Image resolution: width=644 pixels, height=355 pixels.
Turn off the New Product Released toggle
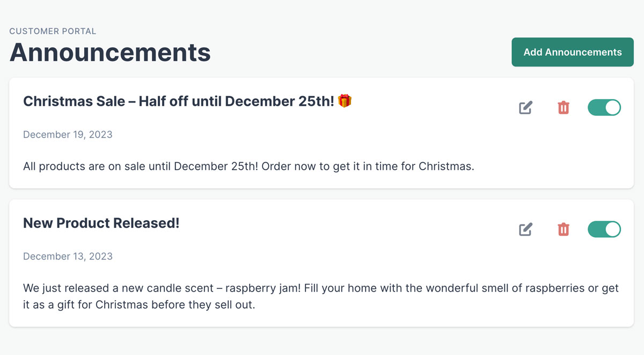click(x=604, y=229)
